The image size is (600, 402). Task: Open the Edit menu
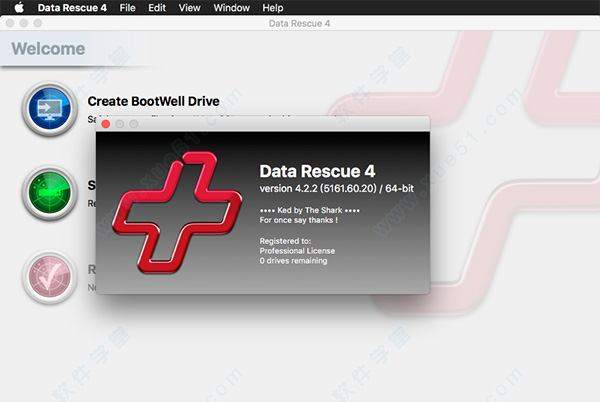pyautogui.click(x=157, y=8)
